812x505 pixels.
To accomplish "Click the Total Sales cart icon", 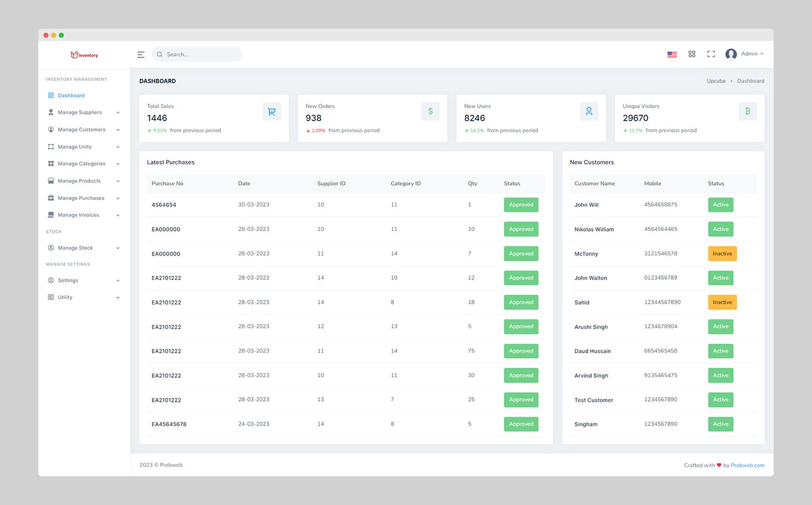I will (272, 112).
